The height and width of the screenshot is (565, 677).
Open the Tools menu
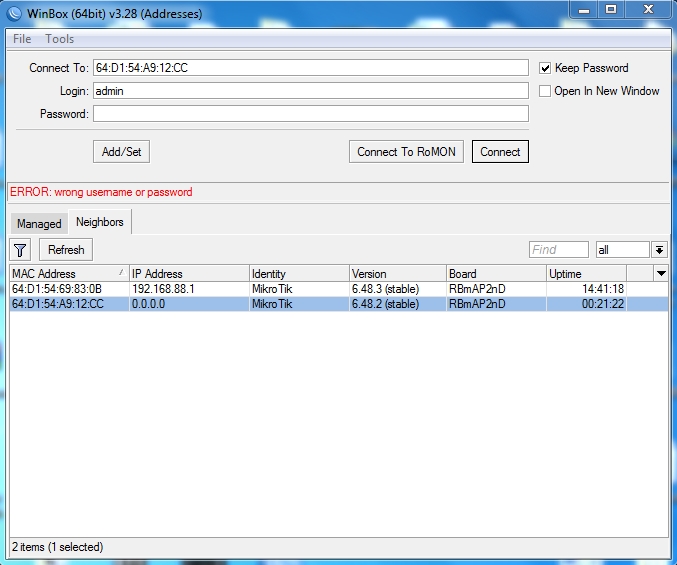click(x=60, y=39)
